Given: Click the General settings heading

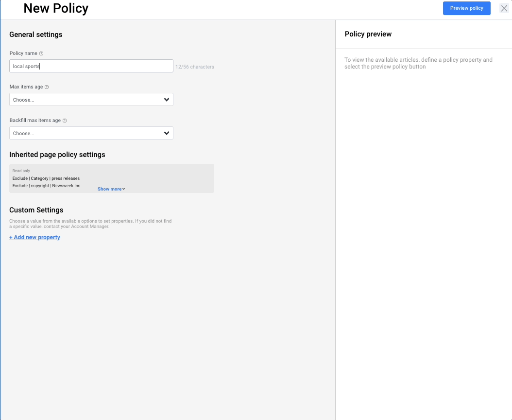Looking at the screenshot, I should click(35, 35).
